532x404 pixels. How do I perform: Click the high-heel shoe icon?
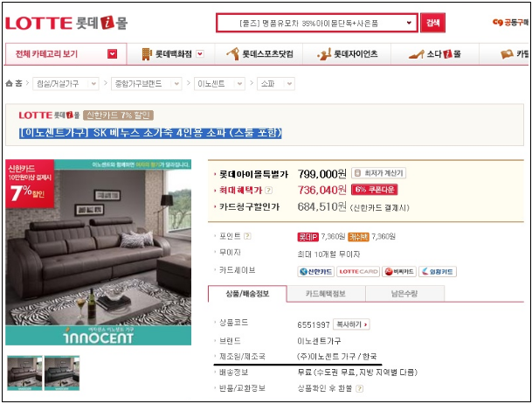click(x=417, y=54)
